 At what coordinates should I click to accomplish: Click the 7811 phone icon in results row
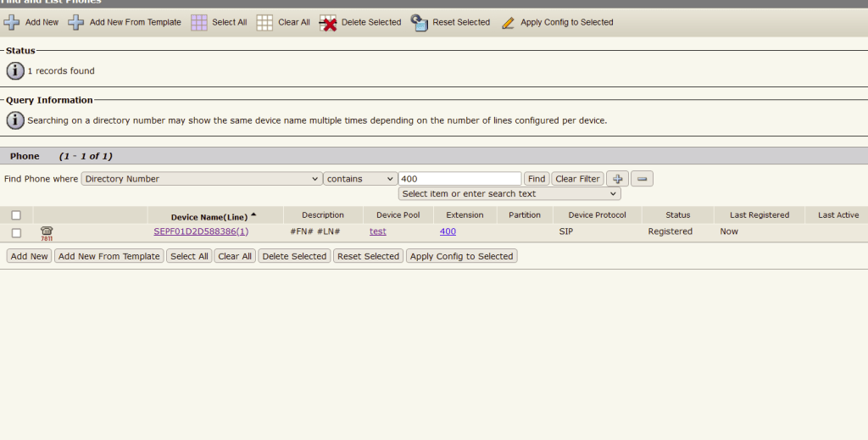coord(47,232)
